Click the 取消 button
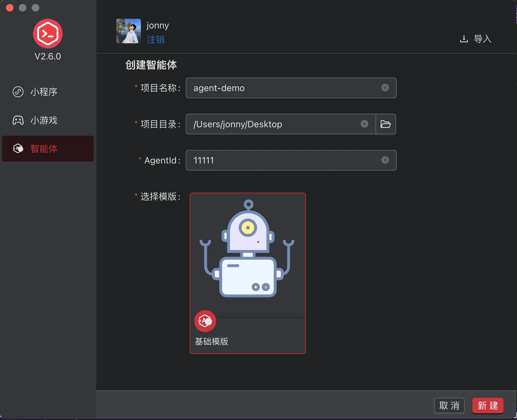This screenshot has height=420, width=517. [449, 405]
